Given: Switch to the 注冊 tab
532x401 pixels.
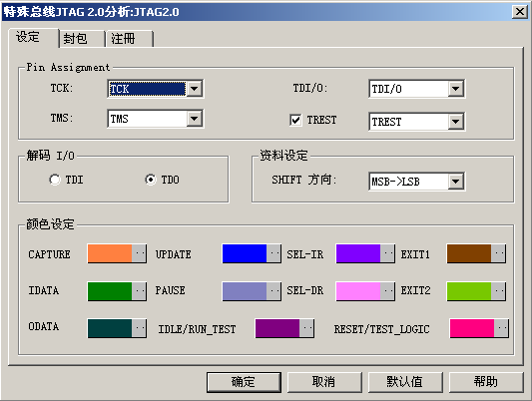Looking at the screenshot, I should coord(130,39).
